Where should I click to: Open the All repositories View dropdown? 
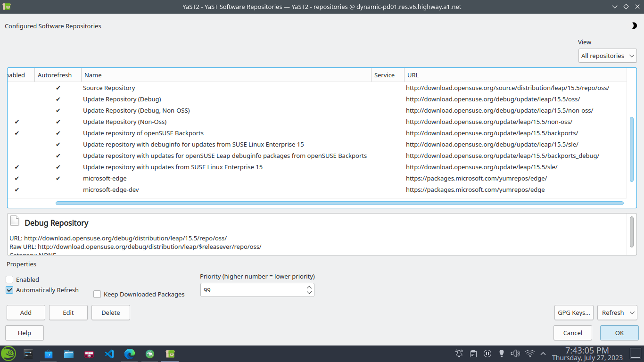pos(607,56)
